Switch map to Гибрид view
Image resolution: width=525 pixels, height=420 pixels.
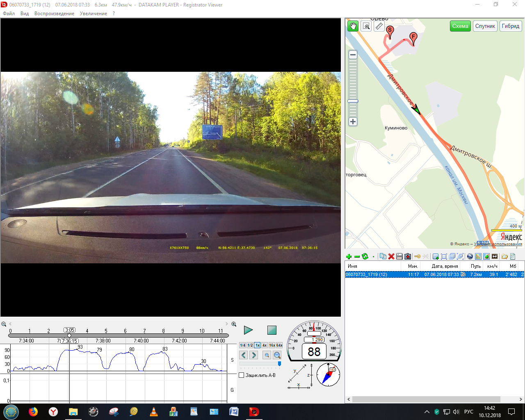point(510,26)
